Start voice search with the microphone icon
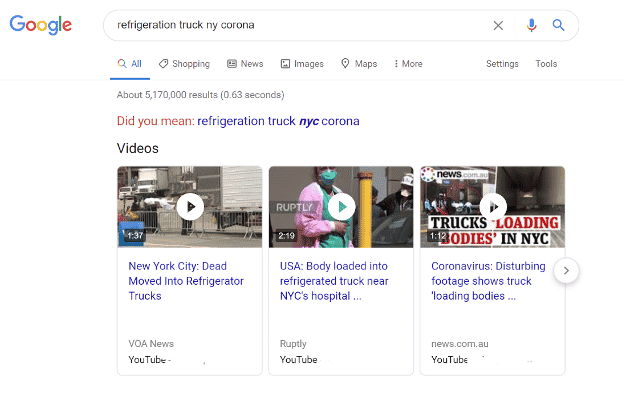The image size is (628, 396). [x=531, y=25]
